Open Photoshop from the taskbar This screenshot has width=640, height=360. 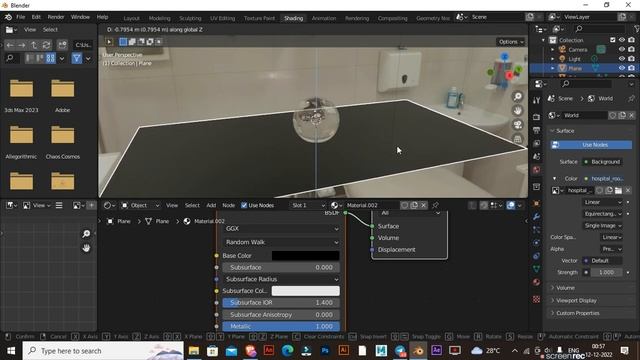click(325, 351)
